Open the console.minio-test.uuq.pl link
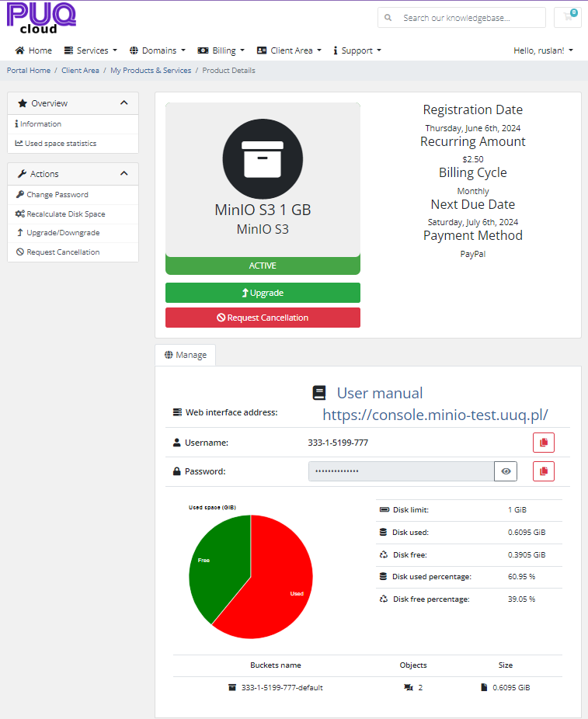This screenshot has height=719, width=588. tap(435, 415)
